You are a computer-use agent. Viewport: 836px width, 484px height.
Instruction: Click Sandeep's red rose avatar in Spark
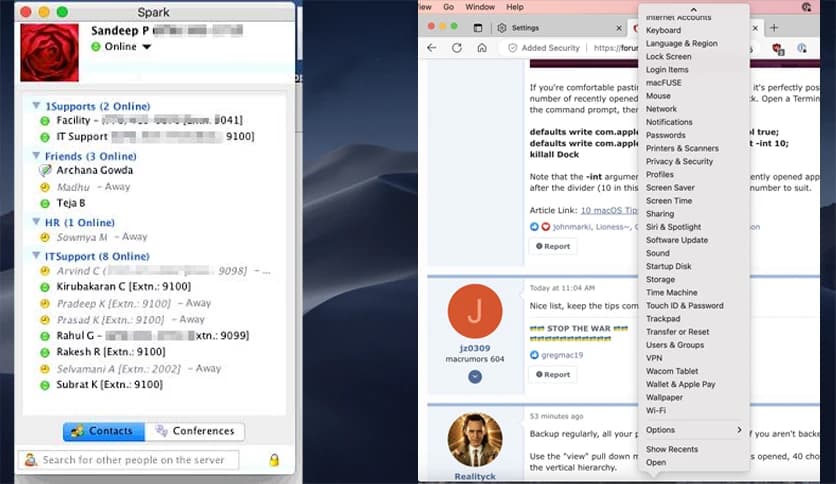50,52
